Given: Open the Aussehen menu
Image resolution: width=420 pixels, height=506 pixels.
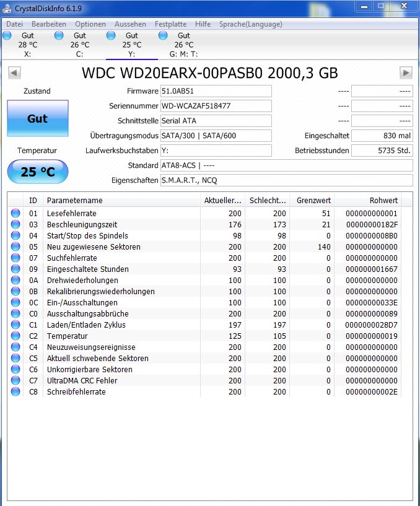Looking at the screenshot, I should tap(130, 24).
